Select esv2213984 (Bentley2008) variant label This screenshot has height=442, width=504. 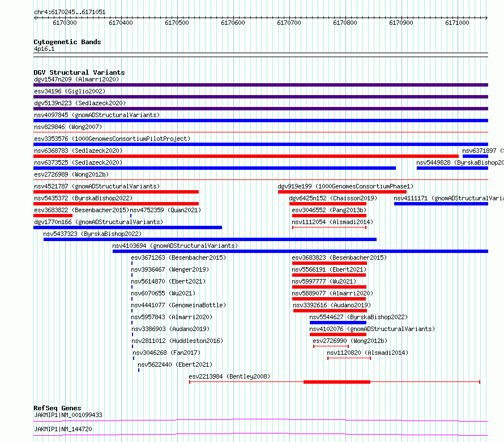coord(229,376)
